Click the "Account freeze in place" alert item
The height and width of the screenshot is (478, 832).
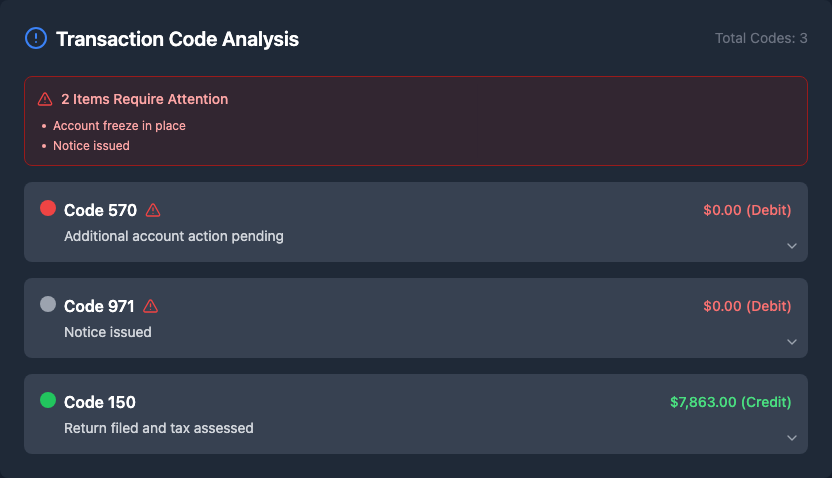119,126
